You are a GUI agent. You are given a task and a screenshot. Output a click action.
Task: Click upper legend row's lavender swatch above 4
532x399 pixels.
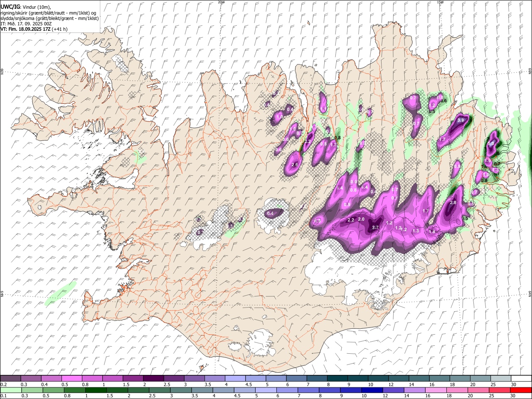click(234, 378)
